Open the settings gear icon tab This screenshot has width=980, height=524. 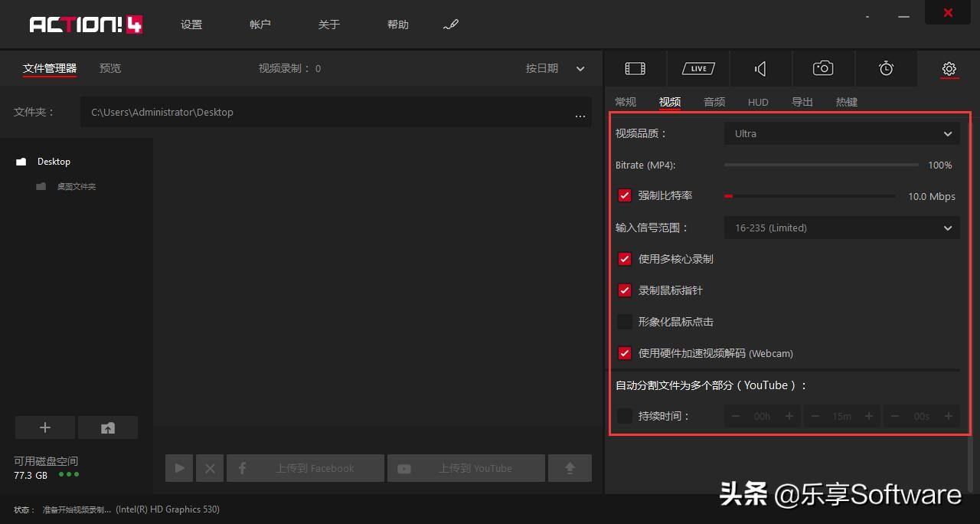tap(949, 68)
